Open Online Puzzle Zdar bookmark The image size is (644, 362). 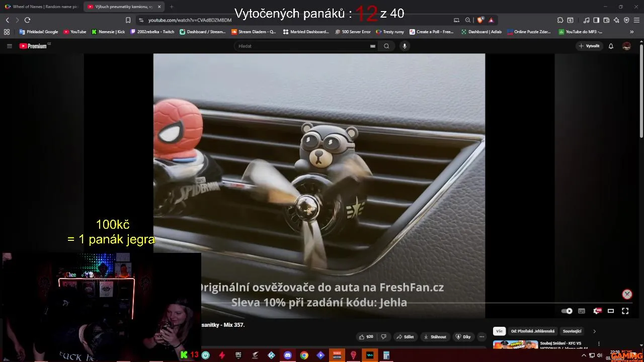529,32
